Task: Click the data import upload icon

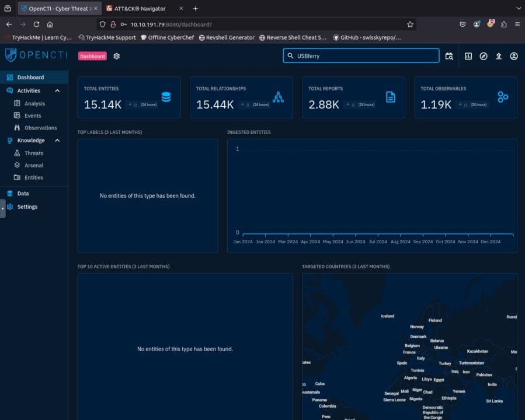Action: coord(499,56)
